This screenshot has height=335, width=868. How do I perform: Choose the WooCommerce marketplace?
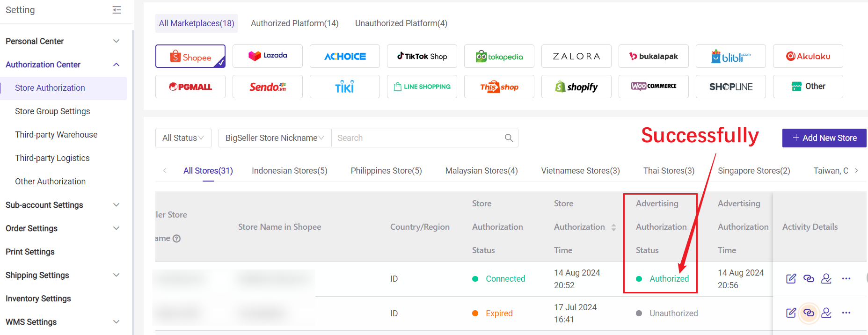[x=654, y=87]
